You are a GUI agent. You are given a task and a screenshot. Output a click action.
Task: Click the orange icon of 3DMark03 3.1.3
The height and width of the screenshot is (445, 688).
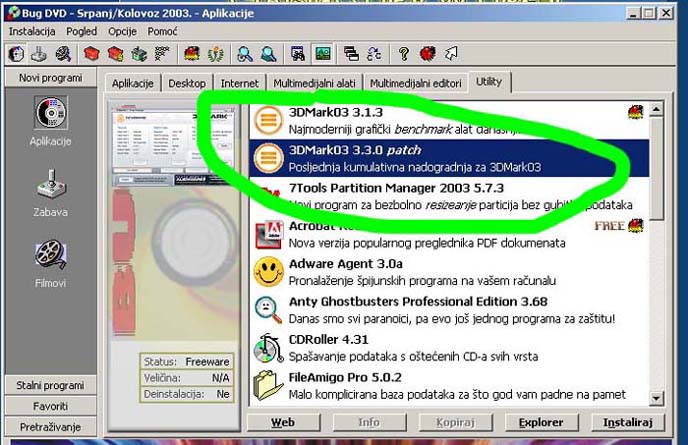pos(269,120)
